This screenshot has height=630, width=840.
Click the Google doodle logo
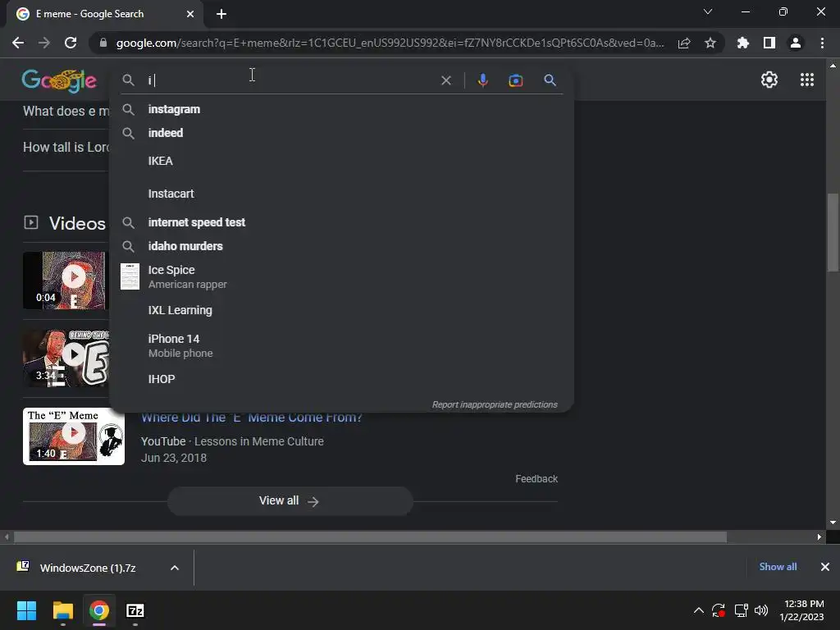(59, 80)
